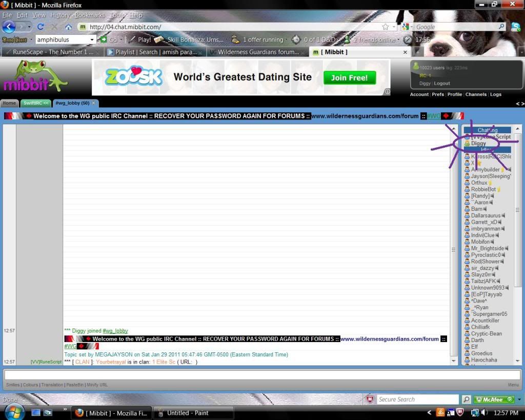This screenshot has width=525, height=420.
Task: Switch to the Playlist Search browser tab
Action: (x=155, y=52)
